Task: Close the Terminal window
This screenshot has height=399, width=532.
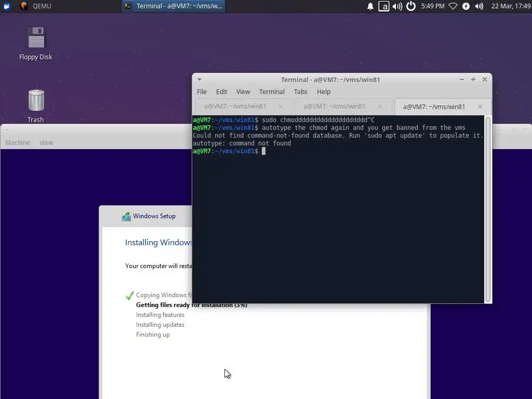Action: coord(485,79)
